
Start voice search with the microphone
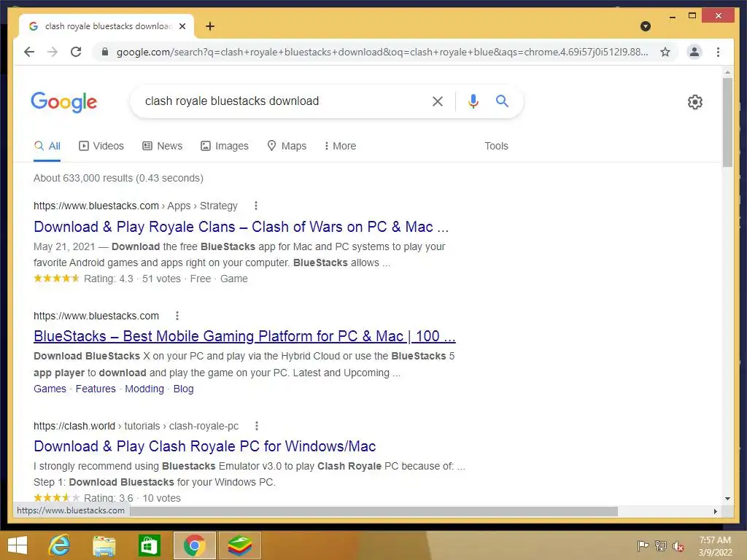(473, 101)
